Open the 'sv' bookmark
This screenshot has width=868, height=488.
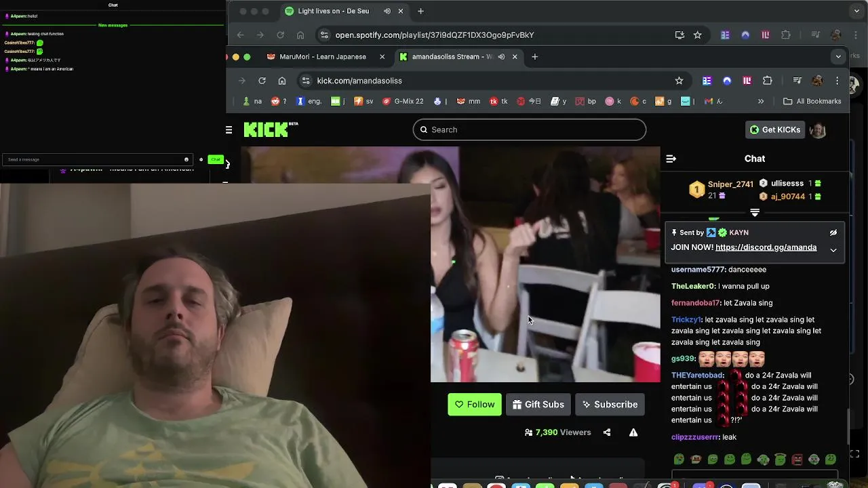point(364,102)
